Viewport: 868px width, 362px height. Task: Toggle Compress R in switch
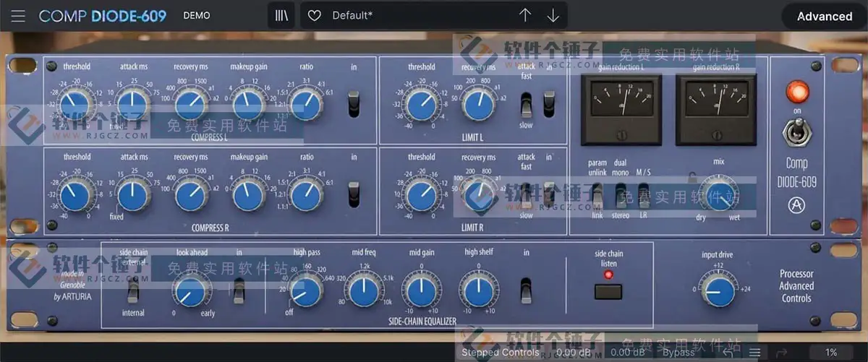click(x=354, y=194)
